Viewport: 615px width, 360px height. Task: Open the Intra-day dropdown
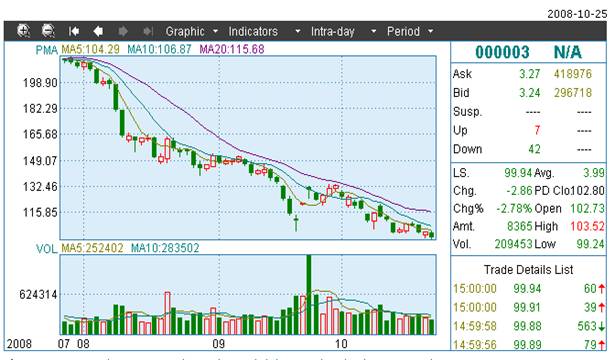click(x=343, y=31)
